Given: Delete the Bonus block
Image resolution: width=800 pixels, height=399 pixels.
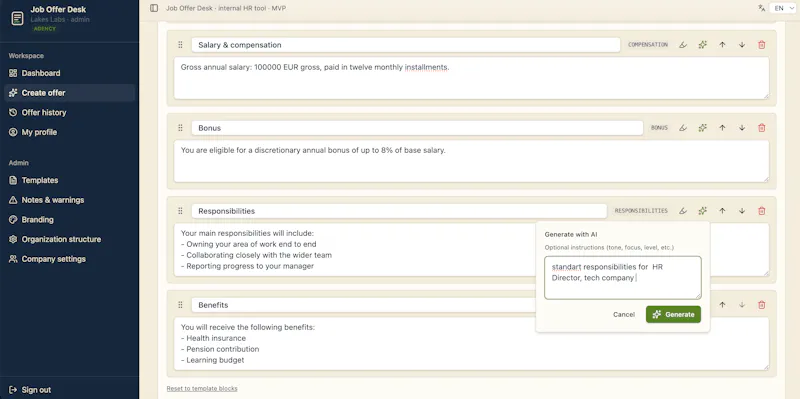Looking at the screenshot, I should pos(762,128).
